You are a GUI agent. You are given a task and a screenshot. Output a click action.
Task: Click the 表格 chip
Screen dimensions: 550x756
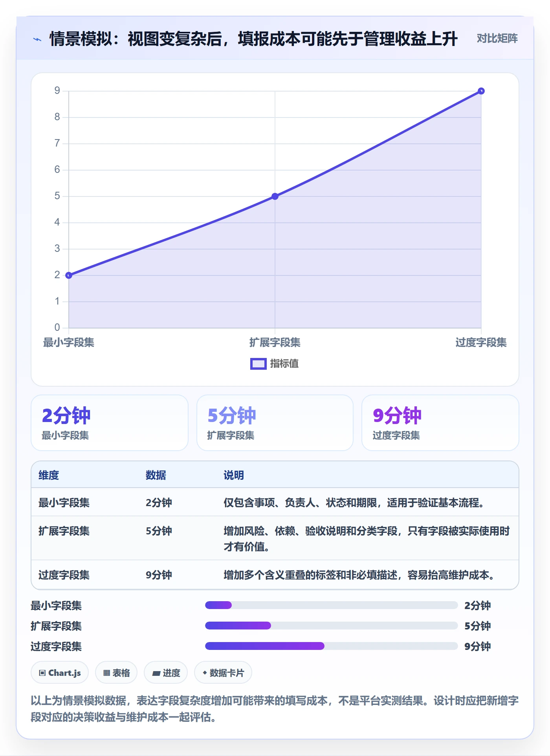point(116,673)
